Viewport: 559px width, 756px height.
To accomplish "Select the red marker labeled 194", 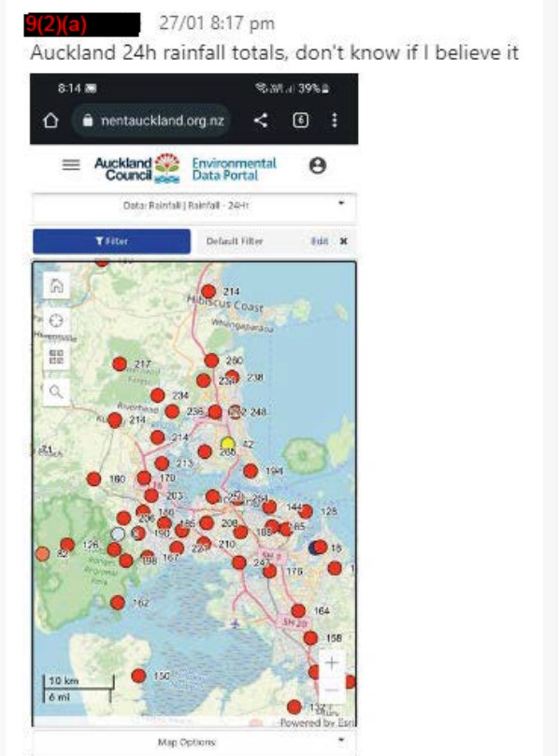I will click(251, 471).
